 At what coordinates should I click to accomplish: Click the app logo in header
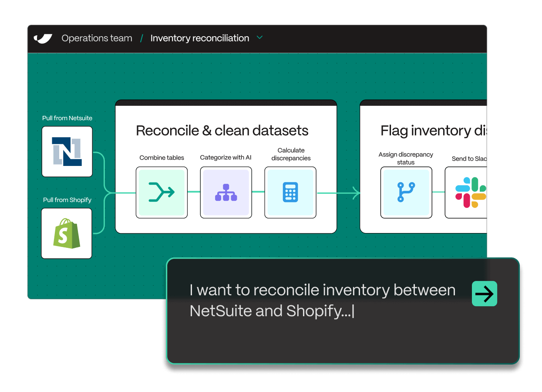click(43, 38)
